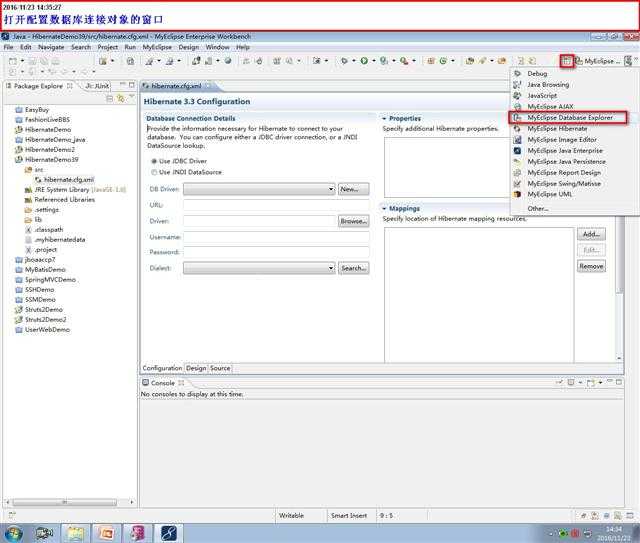
Task: Collapse the Properties section
Action: (384, 118)
